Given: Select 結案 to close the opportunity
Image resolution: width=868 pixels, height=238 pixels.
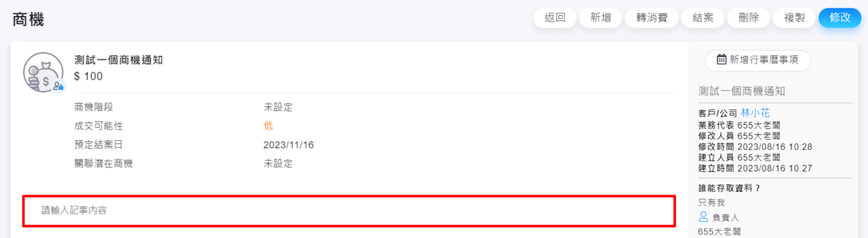Looking at the screenshot, I should point(703,18).
